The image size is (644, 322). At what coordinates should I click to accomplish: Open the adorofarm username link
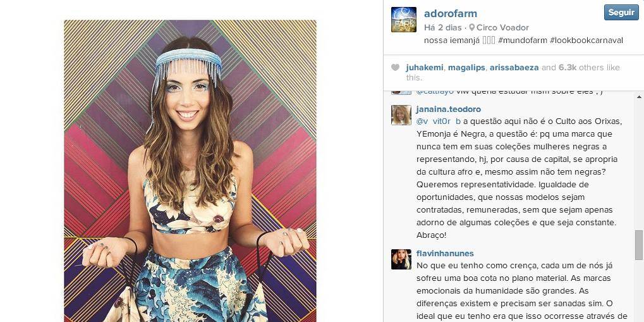pyautogui.click(x=451, y=13)
